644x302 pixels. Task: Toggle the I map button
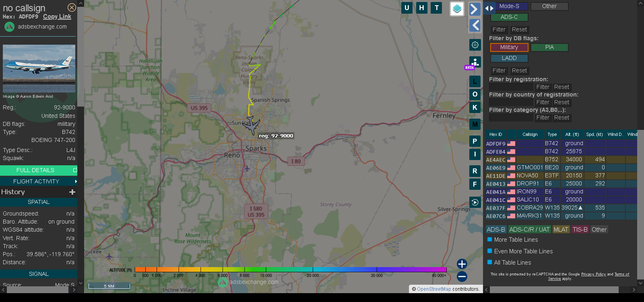[475, 154]
